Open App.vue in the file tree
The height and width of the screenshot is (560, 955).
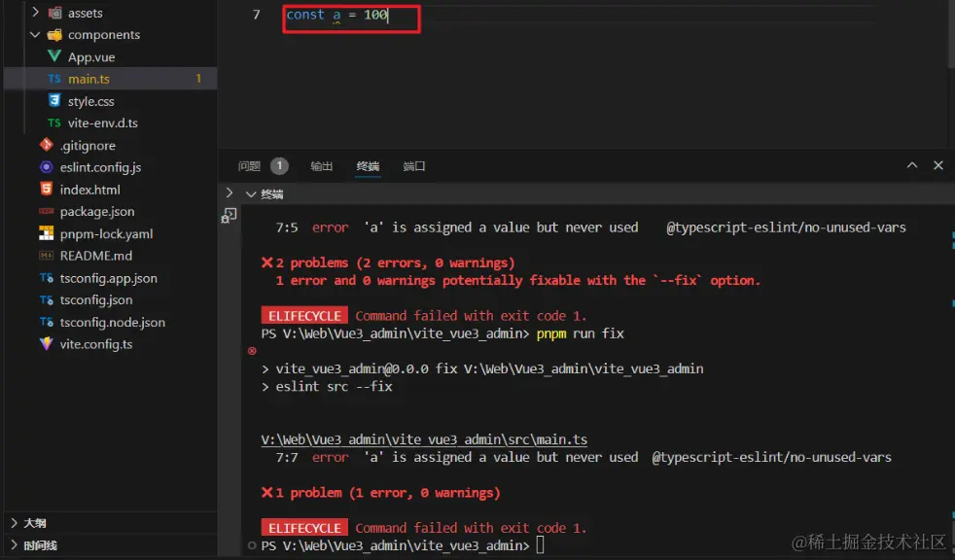(91, 57)
